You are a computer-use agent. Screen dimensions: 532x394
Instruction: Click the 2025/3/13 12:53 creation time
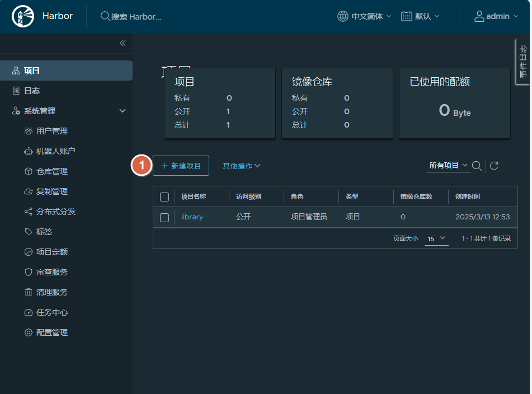[x=482, y=217]
